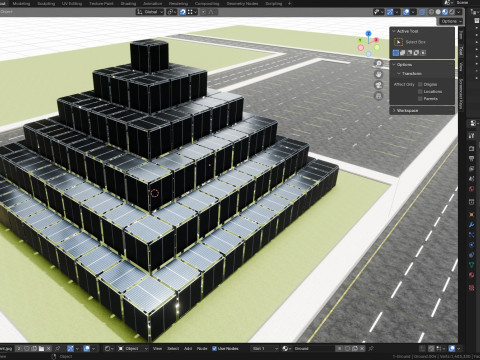
Task: Select the Modeling workspace tab
Action: tap(21, 4)
